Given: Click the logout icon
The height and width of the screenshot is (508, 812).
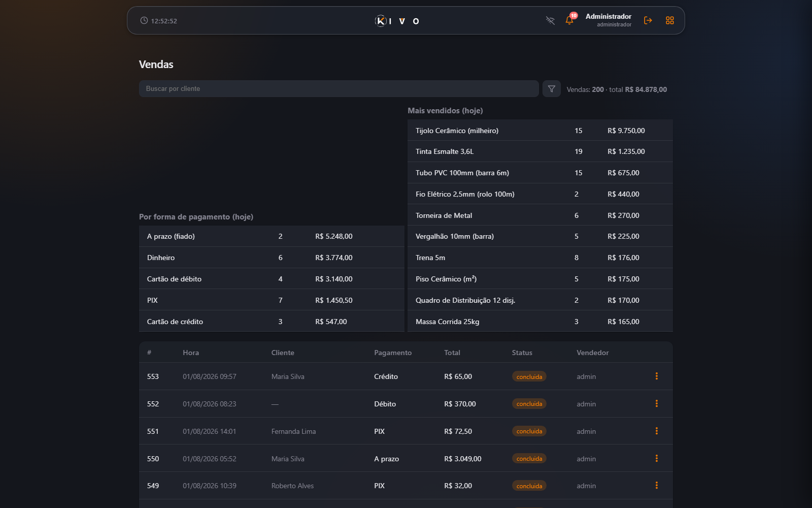Looking at the screenshot, I should point(648,20).
